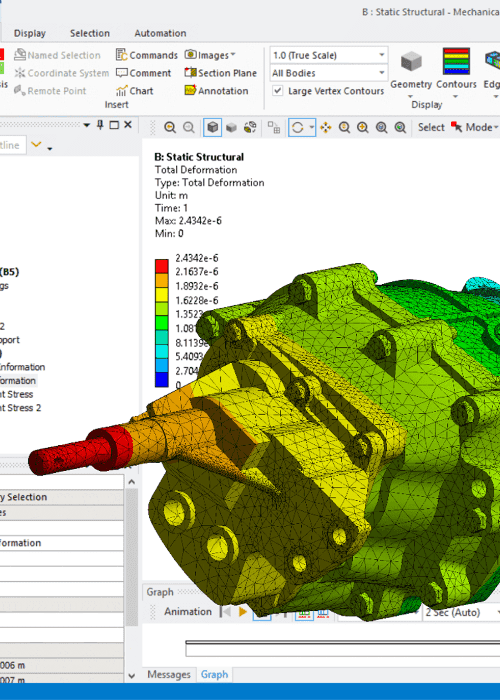This screenshot has width=500, height=700.
Task: Close the Outline panel with X
Action: [x=128, y=125]
